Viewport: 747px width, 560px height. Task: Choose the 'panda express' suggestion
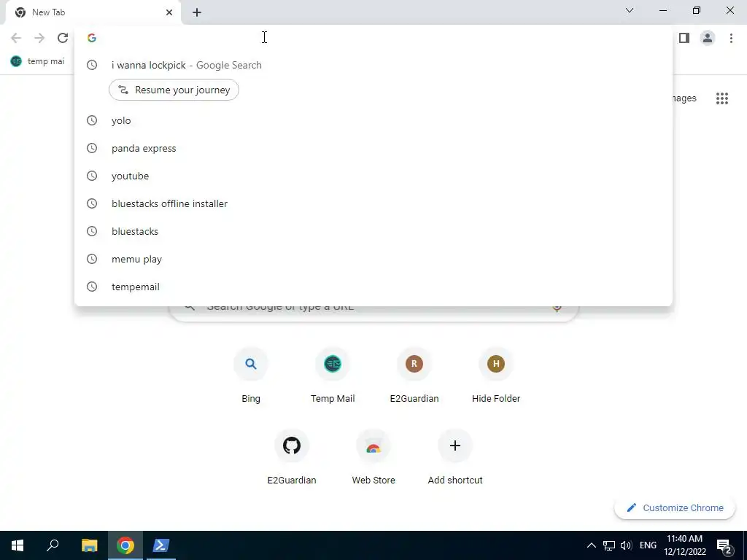tap(373, 148)
